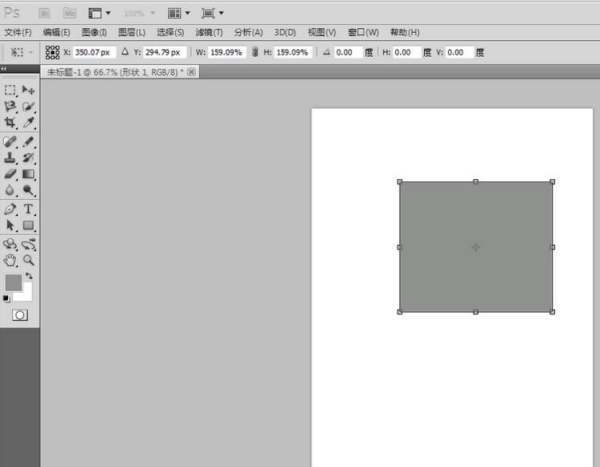This screenshot has width=600, height=467.
Task: Toggle relative positioning triangle for reference point
Action: [125, 51]
